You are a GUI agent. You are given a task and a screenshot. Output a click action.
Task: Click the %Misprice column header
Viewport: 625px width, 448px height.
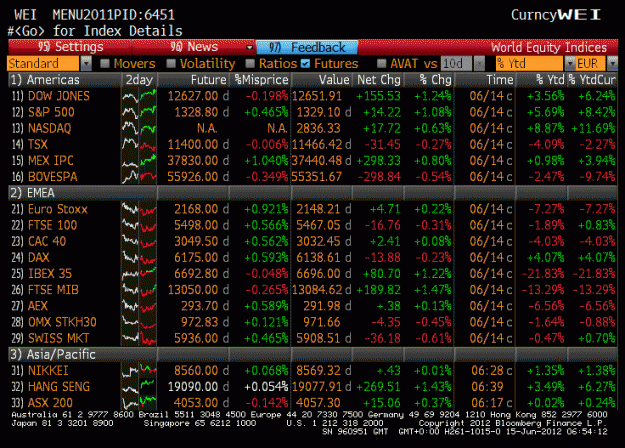tap(260, 80)
